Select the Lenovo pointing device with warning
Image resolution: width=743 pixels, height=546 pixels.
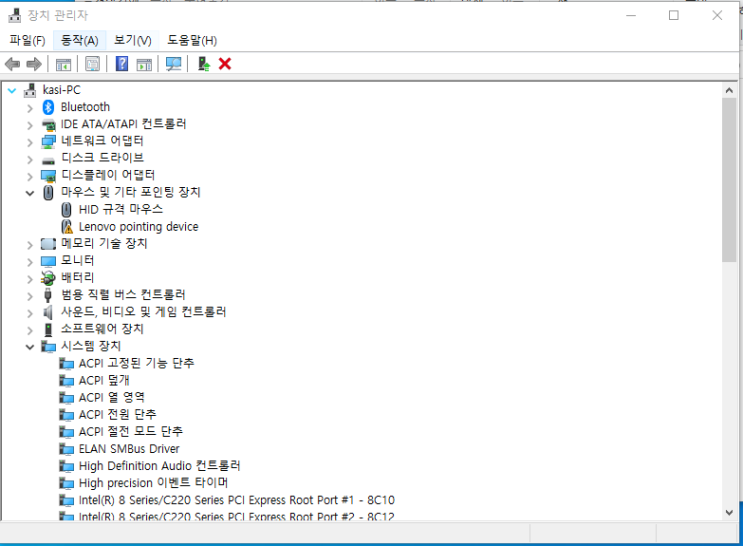138,227
